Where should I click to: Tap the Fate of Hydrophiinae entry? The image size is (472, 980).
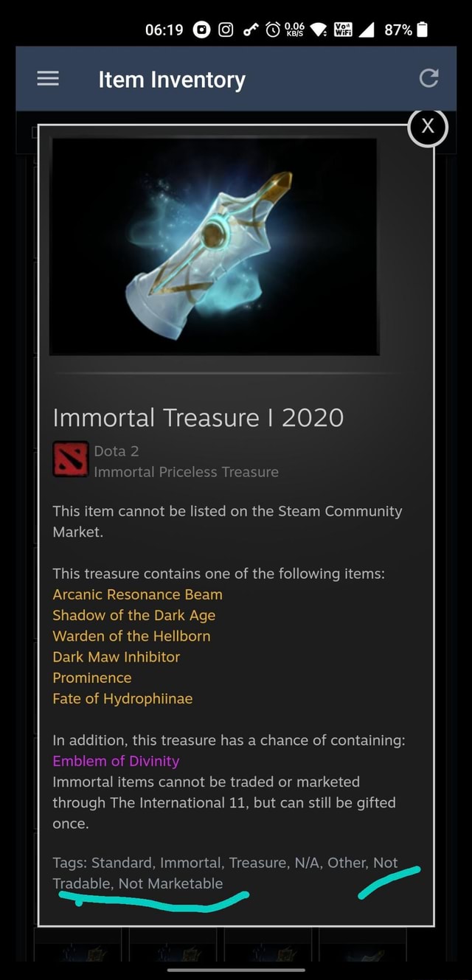pyautogui.click(x=122, y=698)
